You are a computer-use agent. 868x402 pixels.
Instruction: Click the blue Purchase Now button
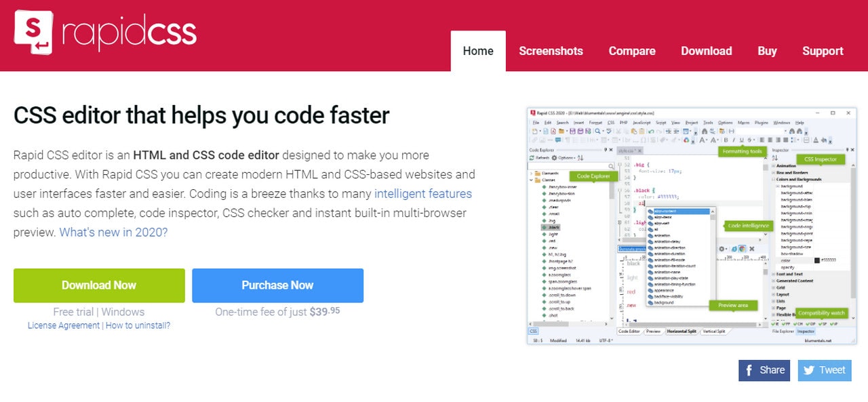click(277, 285)
